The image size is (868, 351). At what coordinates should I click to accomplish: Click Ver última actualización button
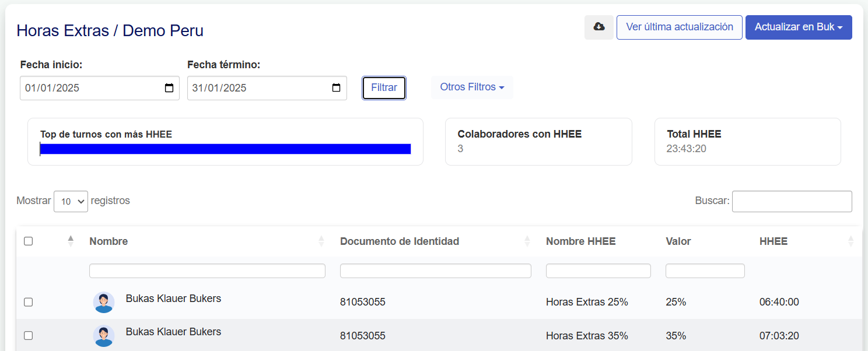coord(679,27)
